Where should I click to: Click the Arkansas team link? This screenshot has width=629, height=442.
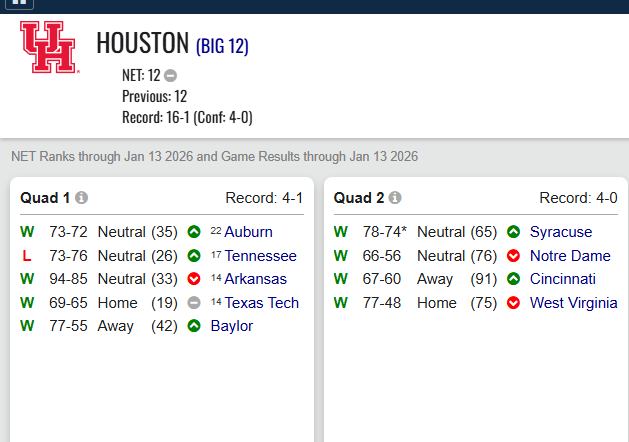click(x=255, y=279)
